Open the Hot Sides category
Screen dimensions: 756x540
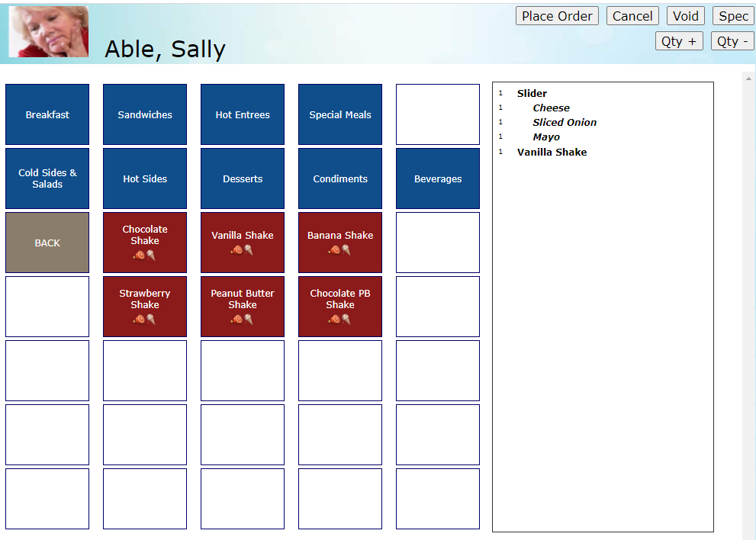[x=145, y=178]
